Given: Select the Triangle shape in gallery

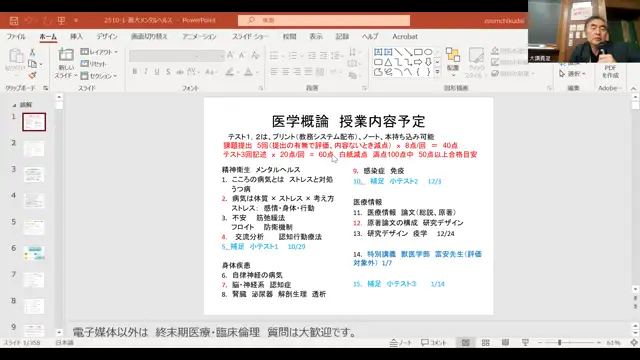Looking at the screenshot, I should tap(388, 62).
